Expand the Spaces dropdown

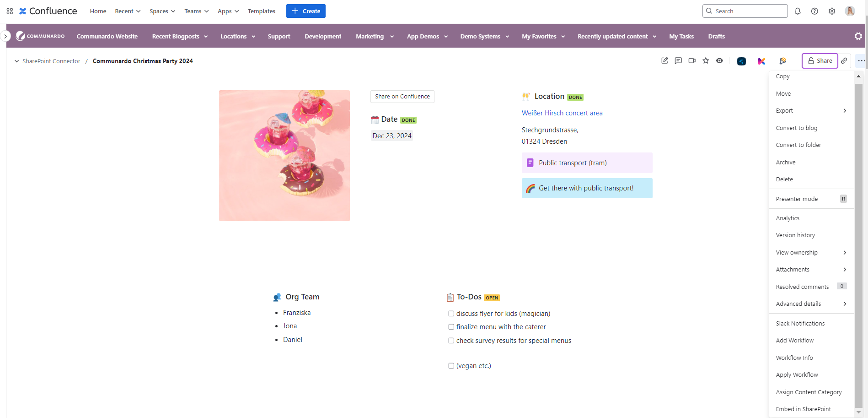[162, 11]
